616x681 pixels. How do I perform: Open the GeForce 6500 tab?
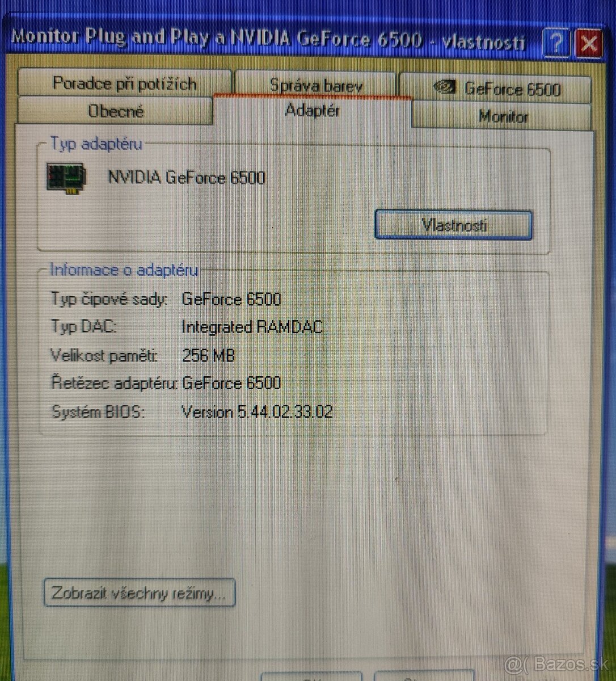coord(495,89)
